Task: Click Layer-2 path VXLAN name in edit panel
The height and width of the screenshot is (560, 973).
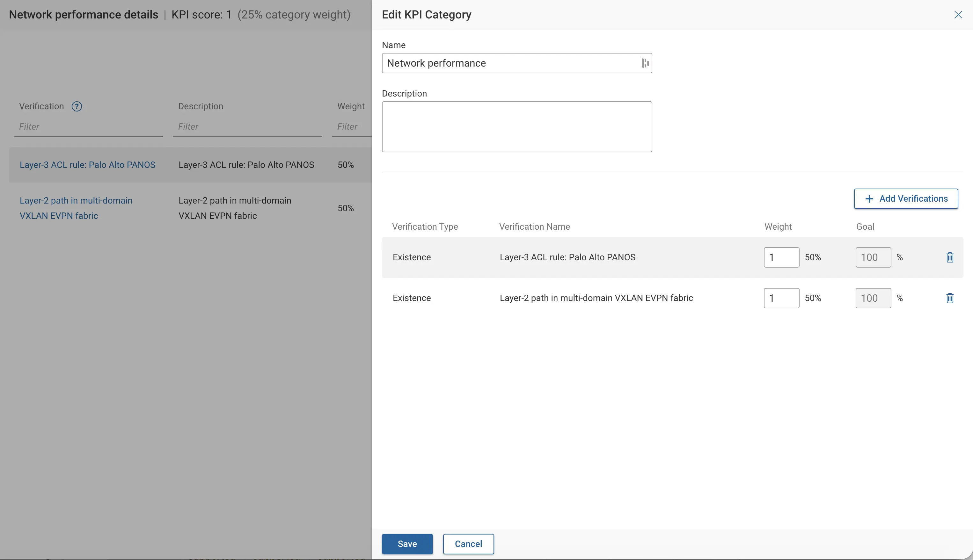Action: 596,298
